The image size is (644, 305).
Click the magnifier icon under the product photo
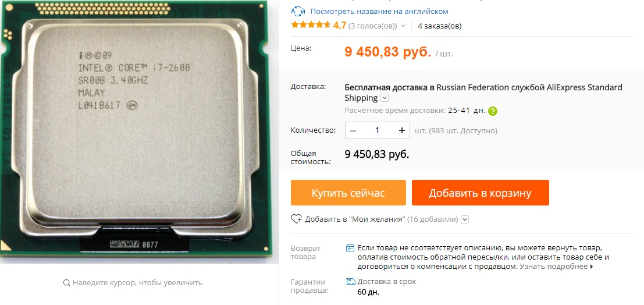pos(66,283)
